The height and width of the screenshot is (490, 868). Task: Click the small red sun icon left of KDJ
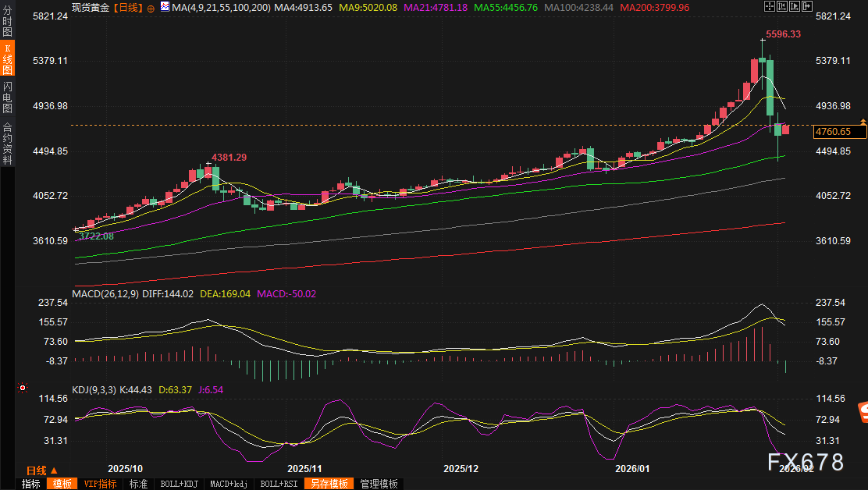(22, 388)
